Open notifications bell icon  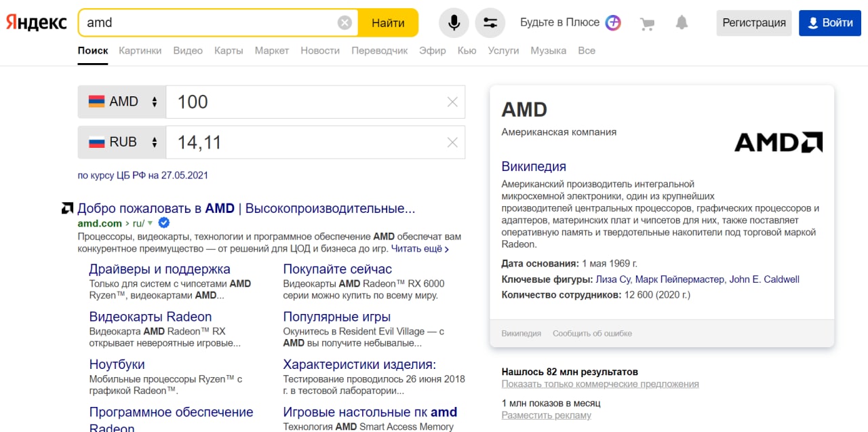[682, 23]
